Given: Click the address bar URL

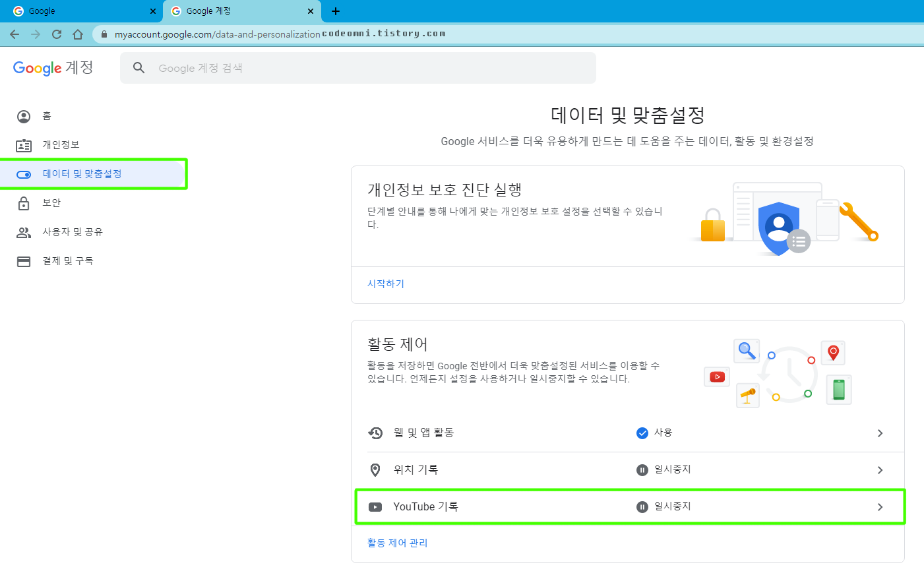Looking at the screenshot, I should point(217,34).
